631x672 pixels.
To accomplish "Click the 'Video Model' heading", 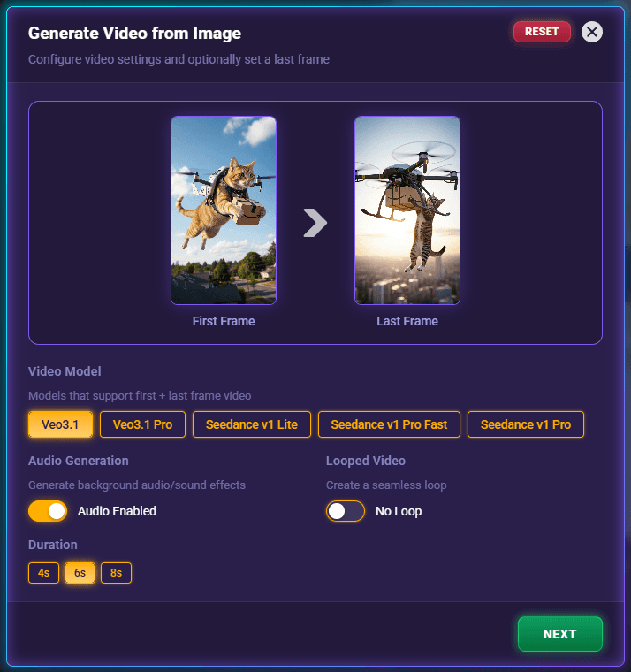I will click(x=65, y=371).
